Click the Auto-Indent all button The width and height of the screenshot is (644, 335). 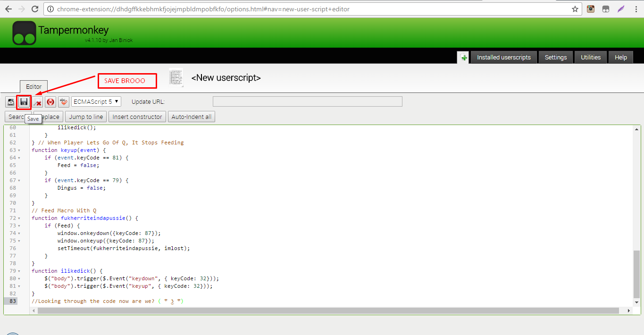pos(191,117)
